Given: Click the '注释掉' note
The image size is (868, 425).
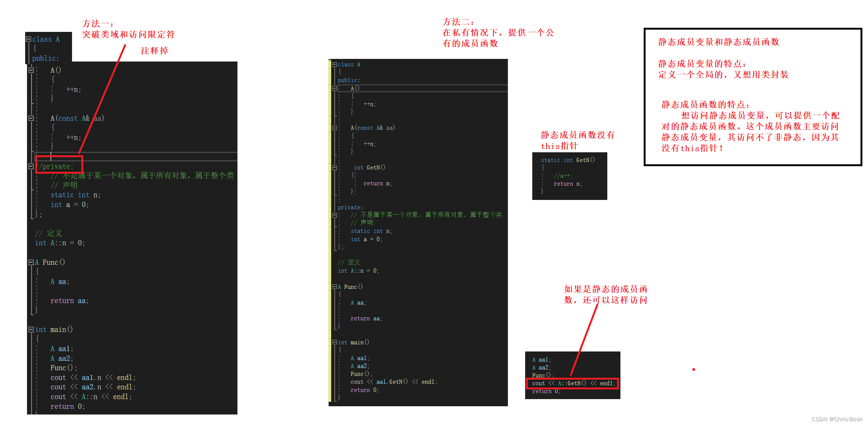Looking at the screenshot, I should (155, 51).
